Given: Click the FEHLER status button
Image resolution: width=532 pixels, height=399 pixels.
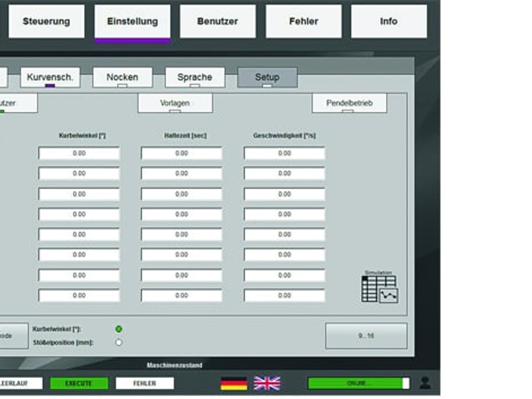Looking at the screenshot, I should click(145, 383).
